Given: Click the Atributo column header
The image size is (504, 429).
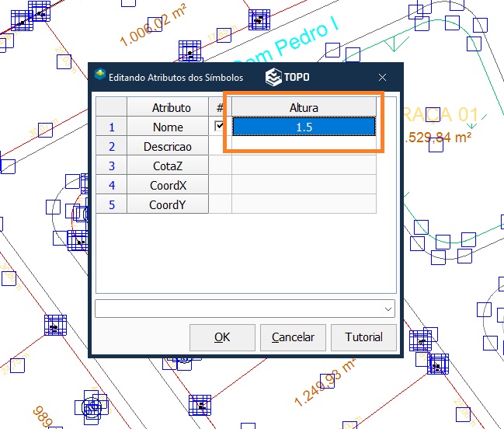Looking at the screenshot, I should coord(171,107).
